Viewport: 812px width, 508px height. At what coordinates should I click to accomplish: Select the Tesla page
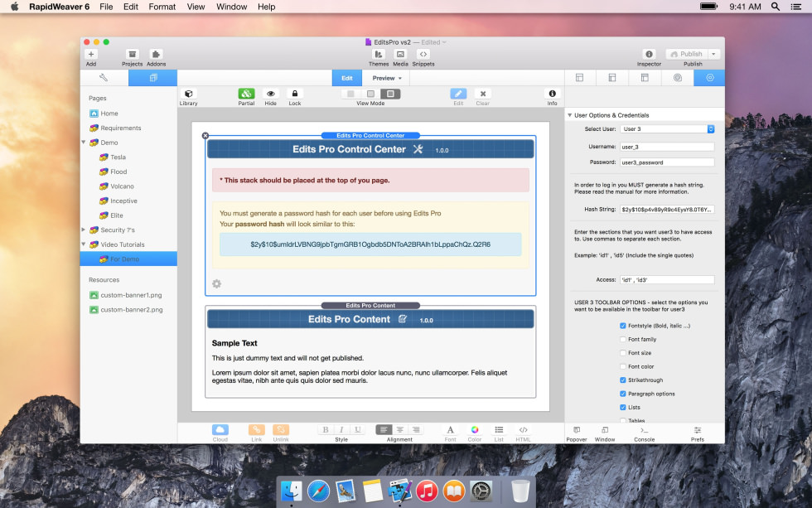118,157
